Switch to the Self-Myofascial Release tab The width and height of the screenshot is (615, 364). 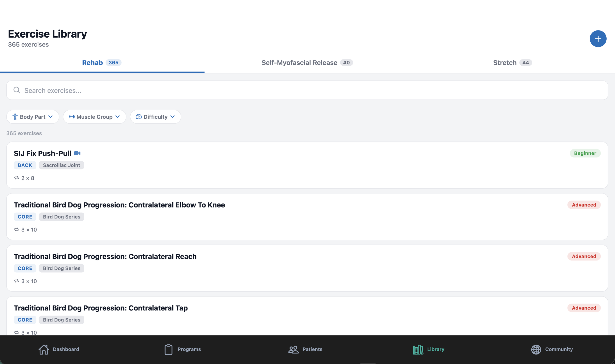(307, 63)
